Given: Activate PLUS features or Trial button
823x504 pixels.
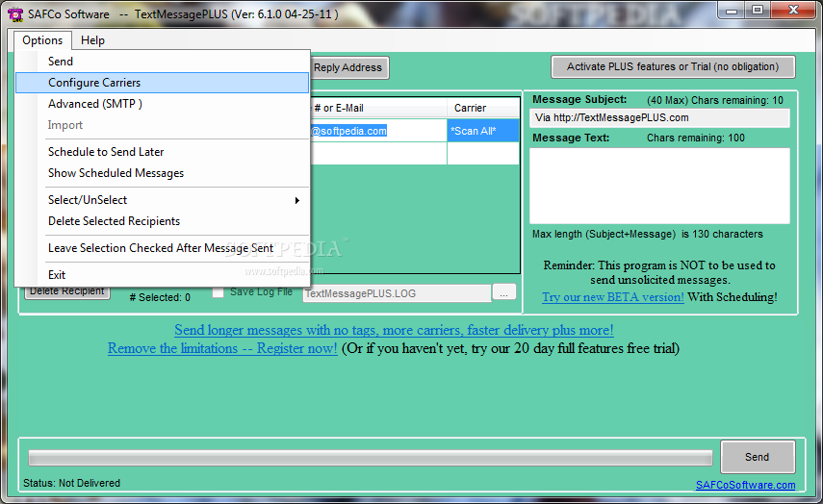Looking at the screenshot, I should [x=673, y=67].
